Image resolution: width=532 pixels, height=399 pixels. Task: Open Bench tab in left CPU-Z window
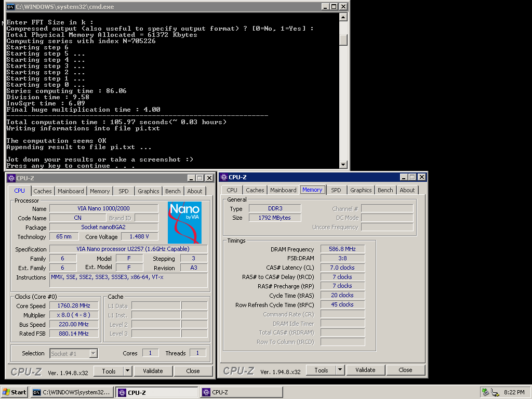tap(172, 191)
